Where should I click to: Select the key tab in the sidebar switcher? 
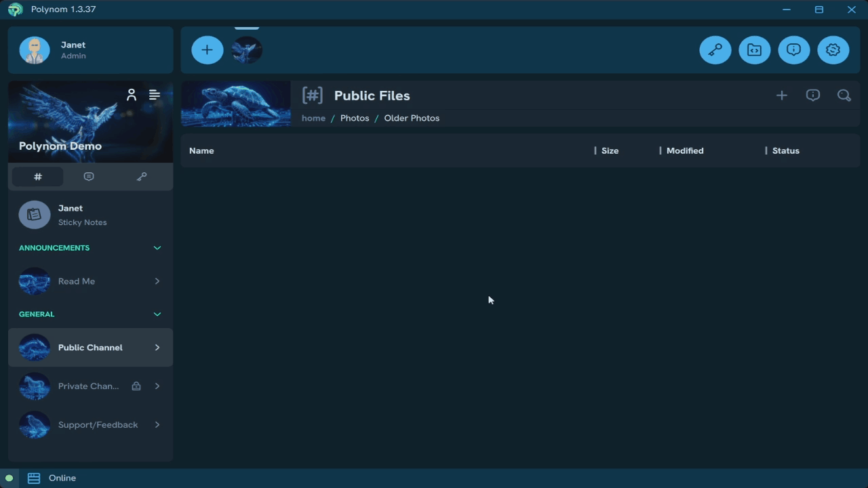coord(142,176)
